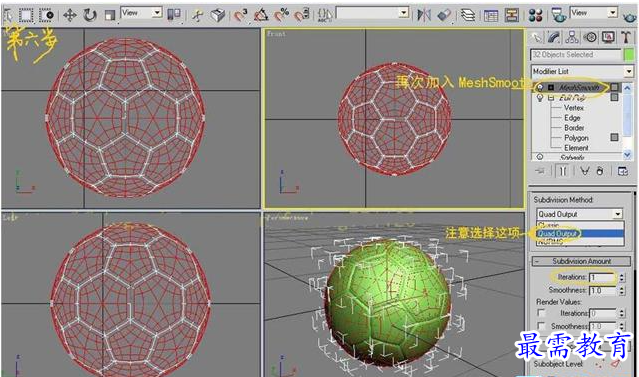The width and height of the screenshot is (639, 377).
Task: Choose NURMS in the subdivision method list
Action: 580,242
